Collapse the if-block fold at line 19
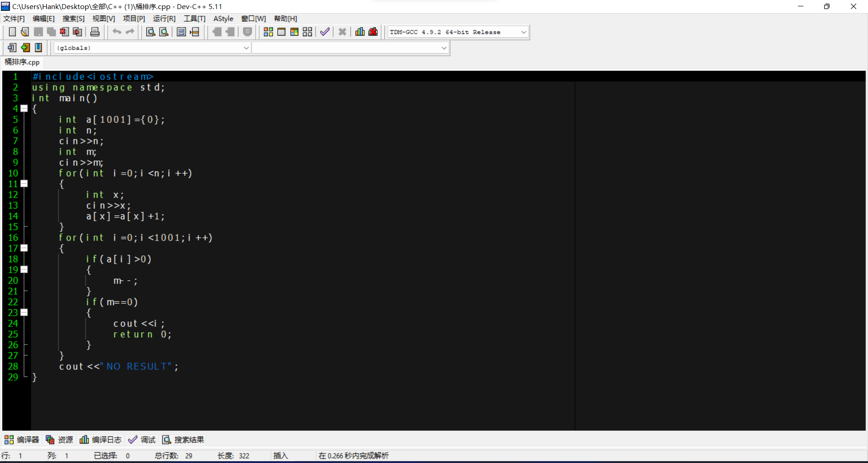The width and height of the screenshot is (868, 463). 24,269
